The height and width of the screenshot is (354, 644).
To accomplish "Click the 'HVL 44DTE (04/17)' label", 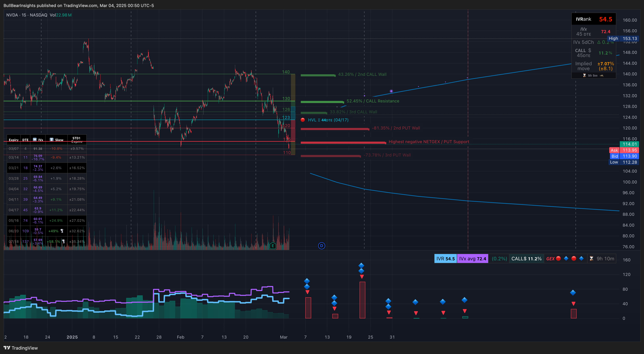I will tap(328, 120).
